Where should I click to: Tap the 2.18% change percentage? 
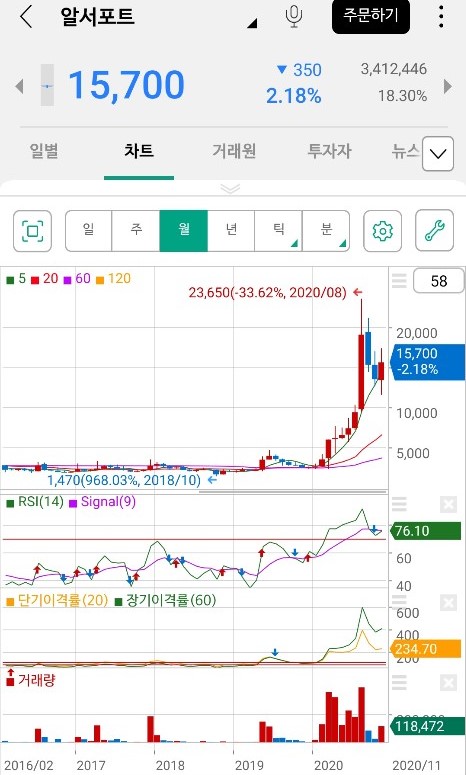[x=294, y=96]
